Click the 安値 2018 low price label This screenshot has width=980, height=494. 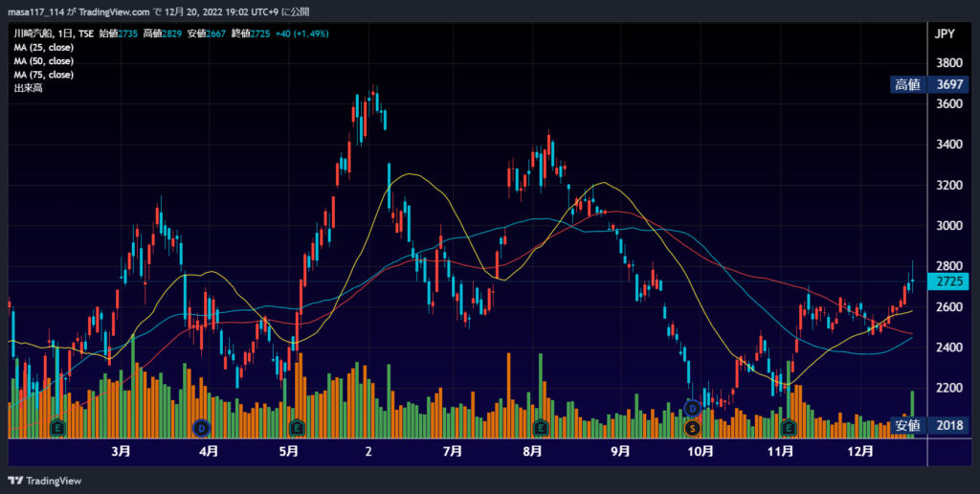click(929, 425)
